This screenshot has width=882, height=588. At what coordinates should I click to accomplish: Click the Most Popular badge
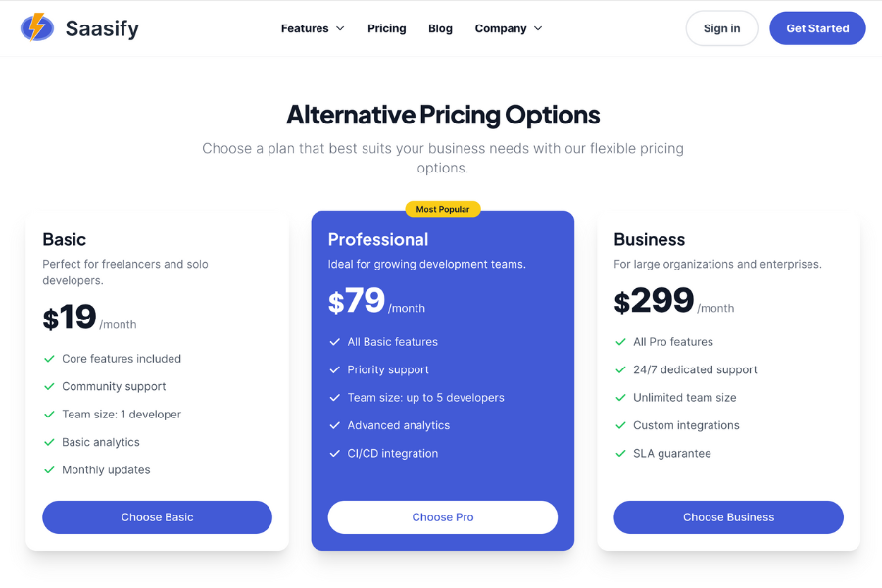pyautogui.click(x=443, y=209)
